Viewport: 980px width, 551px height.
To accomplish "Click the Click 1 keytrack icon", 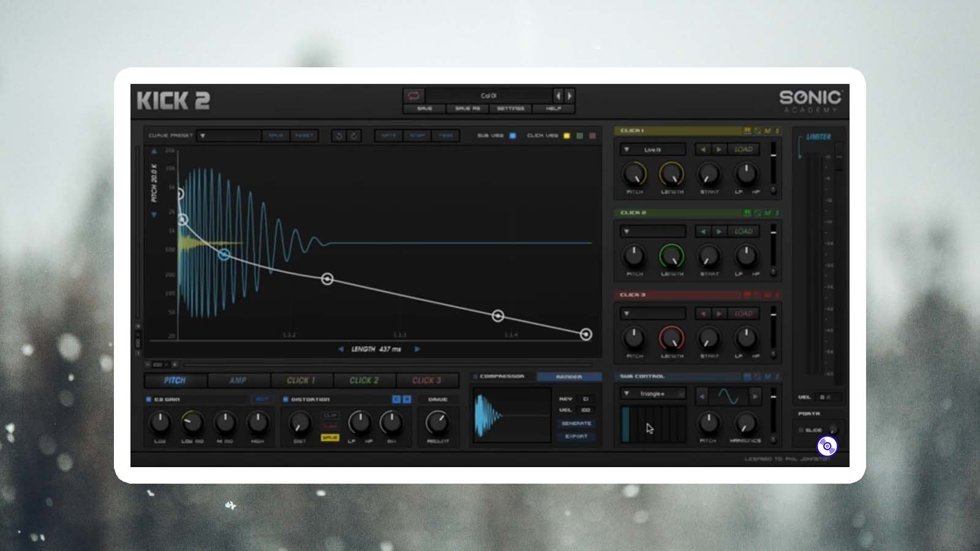I will 747,131.
